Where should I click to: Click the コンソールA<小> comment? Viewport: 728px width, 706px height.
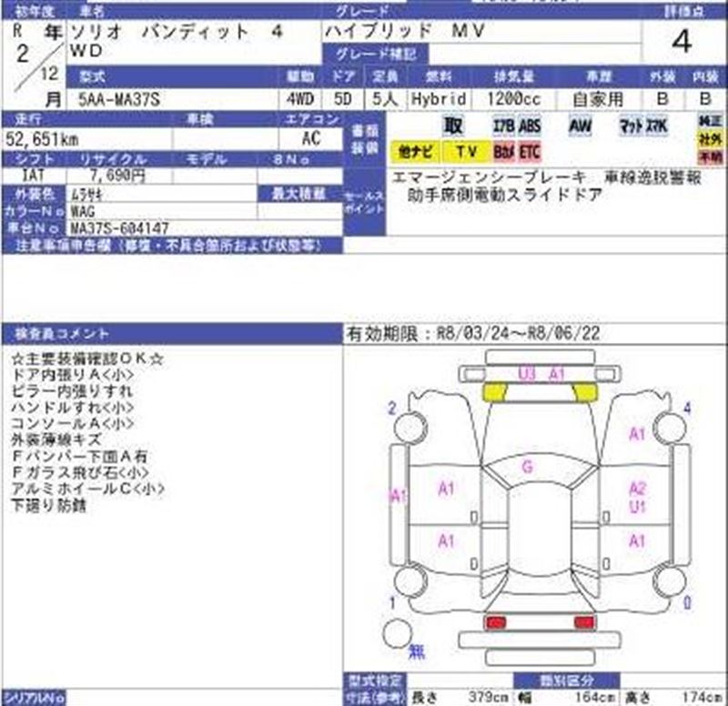coord(73,424)
